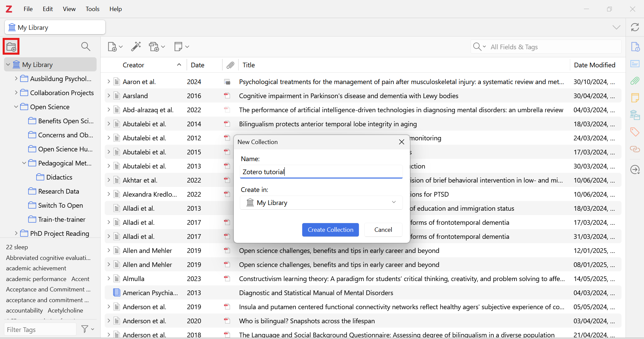Viewport: 644px width, 339px height.
Task: Expand the Ausbildung Psychol... collection
Action: [x=16, y=79]
